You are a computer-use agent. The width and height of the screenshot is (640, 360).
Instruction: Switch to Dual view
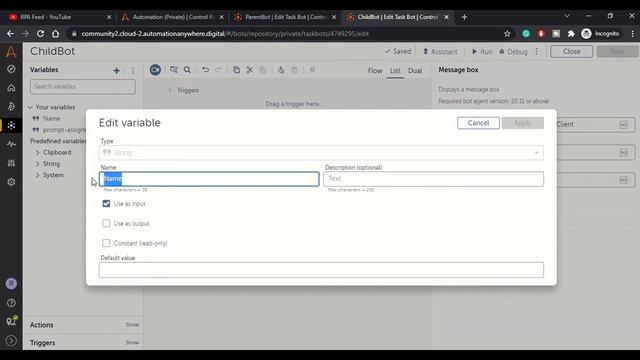coord(415,71)
